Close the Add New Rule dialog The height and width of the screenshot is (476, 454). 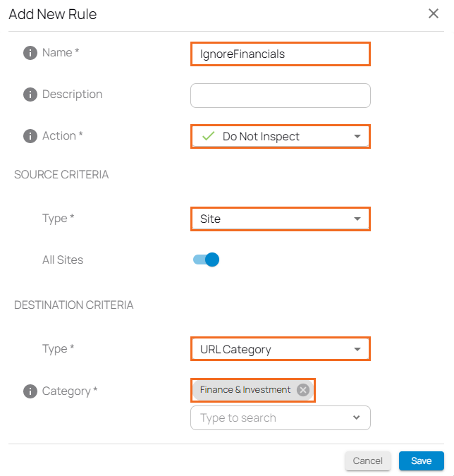pyautogui.click(x=434, y=13)
